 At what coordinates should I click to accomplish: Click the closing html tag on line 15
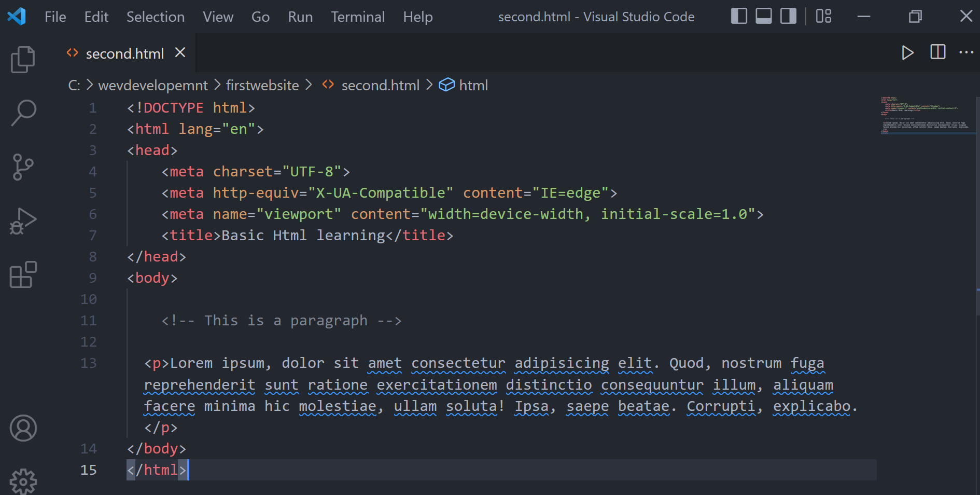click(x=157, y=470)
